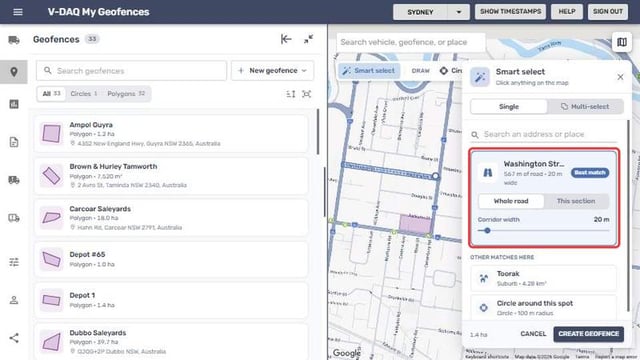Click the SYDNEY button
Screen dimensions: 640x360
click(420, 12)
